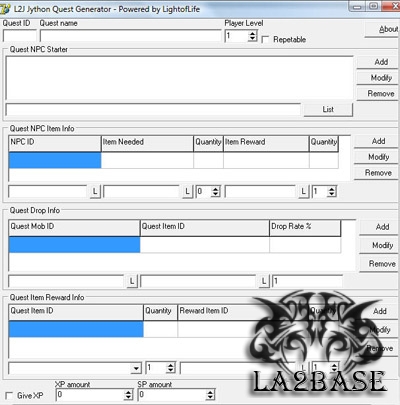Add a Quest Drop Info row

[379, 227]
